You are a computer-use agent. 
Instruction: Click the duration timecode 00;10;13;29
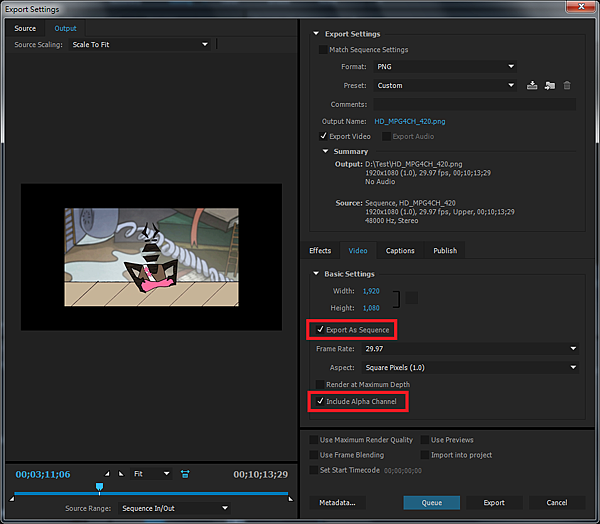coord(261,474)
